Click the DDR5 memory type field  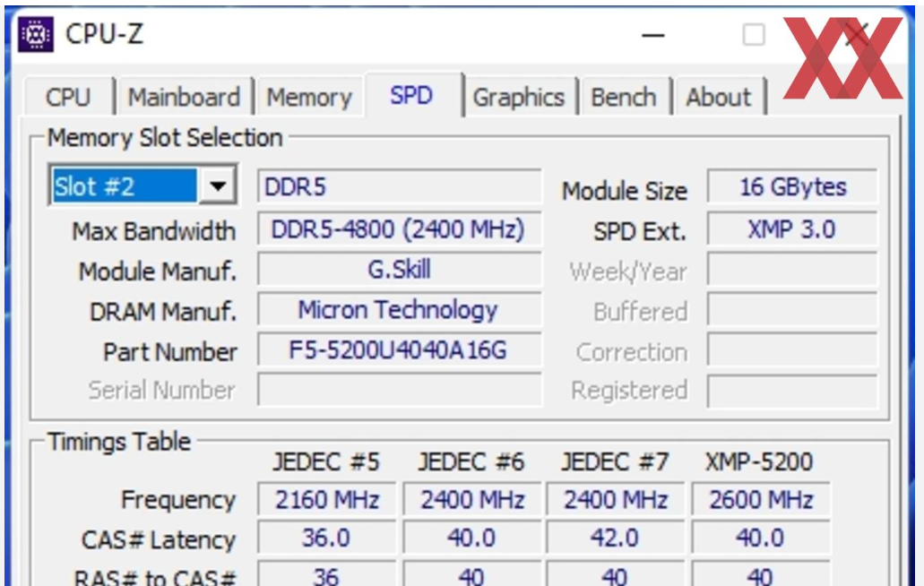click(x=399, y=186)
